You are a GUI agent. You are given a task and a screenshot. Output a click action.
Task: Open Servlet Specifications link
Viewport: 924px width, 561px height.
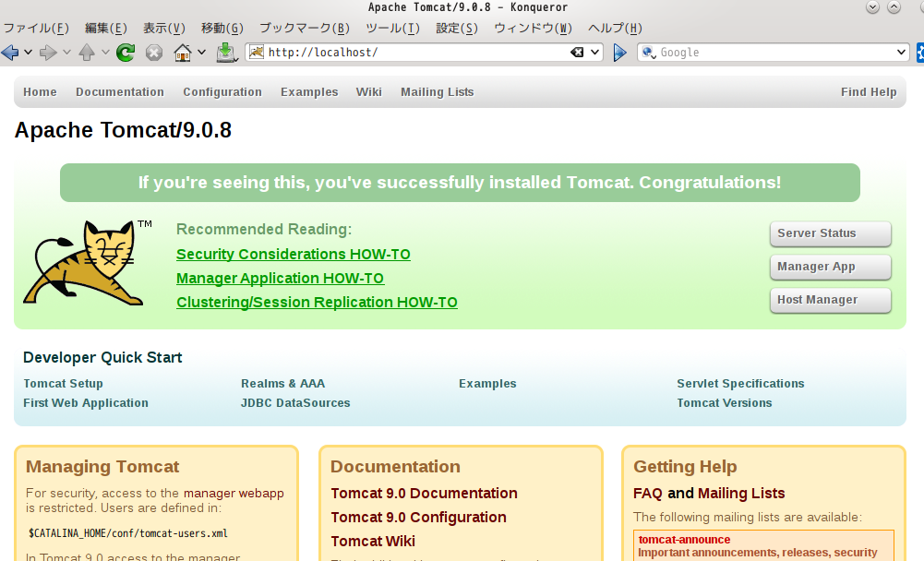pos(740,384)
